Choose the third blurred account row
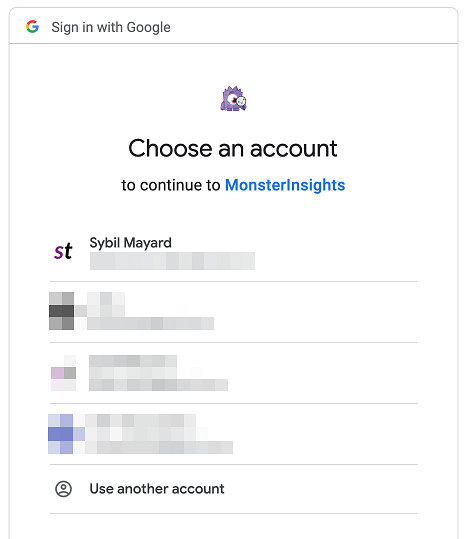Screen dimensions: 470x539 (233, 373)
